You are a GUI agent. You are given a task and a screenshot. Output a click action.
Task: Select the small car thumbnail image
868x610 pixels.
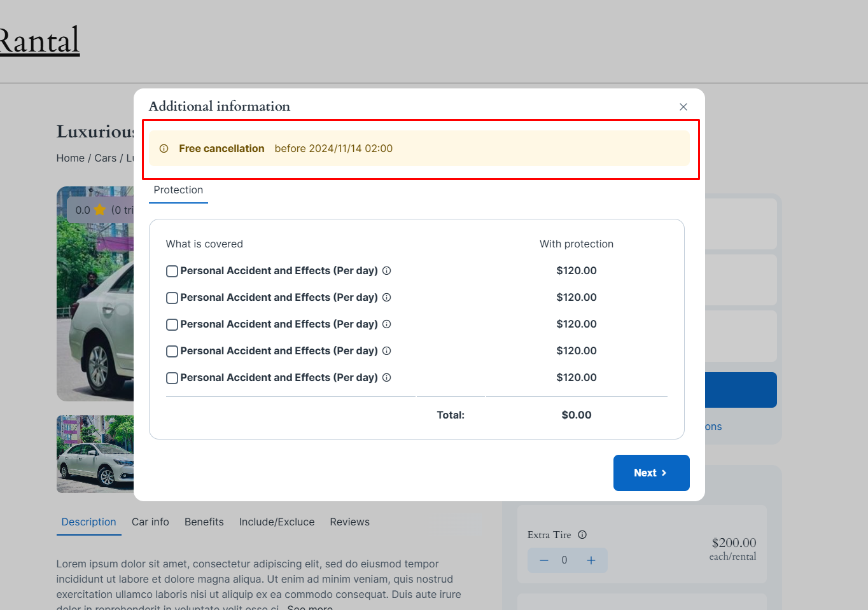click(x=95, y=454)
